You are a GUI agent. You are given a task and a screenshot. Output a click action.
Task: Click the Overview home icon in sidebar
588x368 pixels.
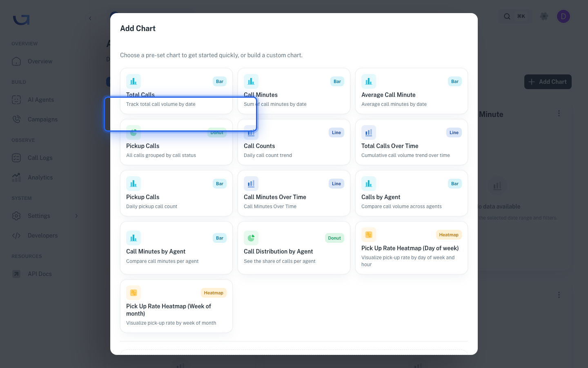tap(16, 61)
